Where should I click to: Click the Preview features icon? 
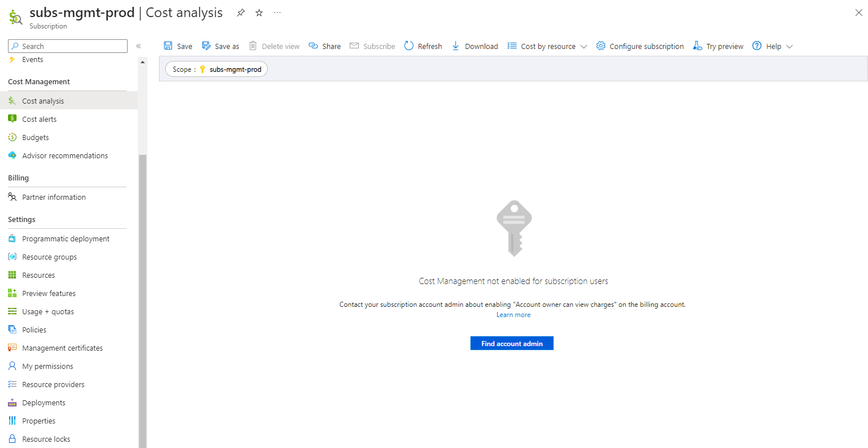pos(12,293)
